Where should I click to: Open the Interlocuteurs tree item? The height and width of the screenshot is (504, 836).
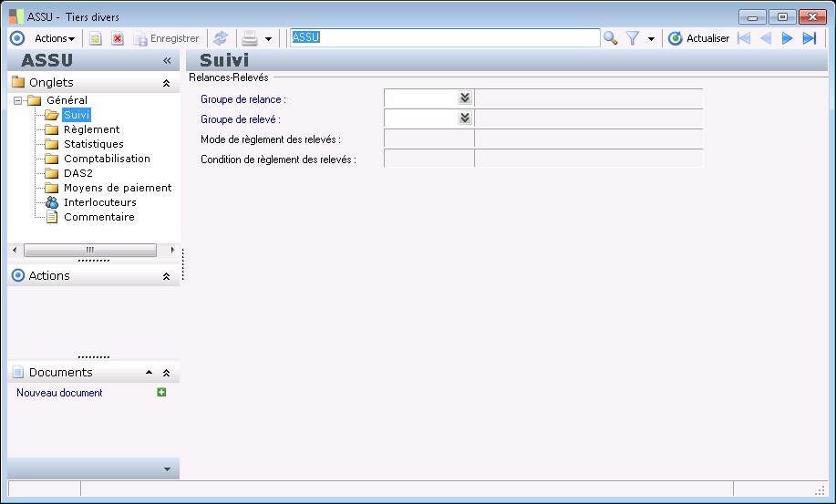click(100, 202)
